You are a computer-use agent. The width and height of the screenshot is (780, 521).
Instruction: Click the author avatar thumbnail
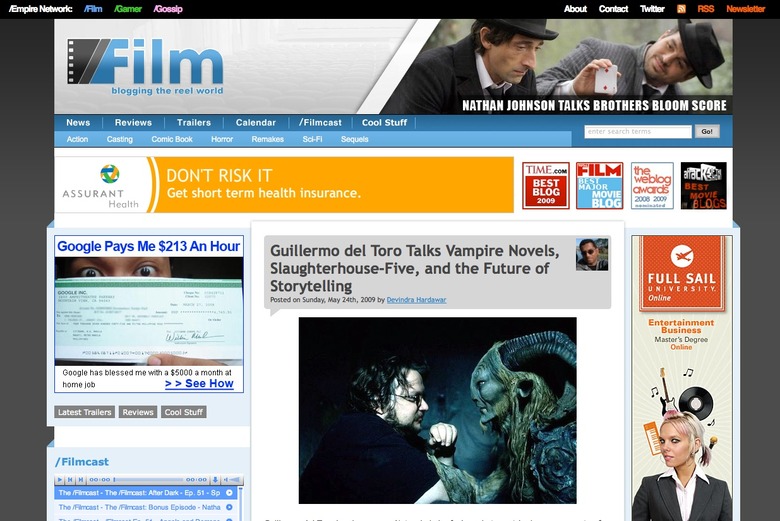592,254
